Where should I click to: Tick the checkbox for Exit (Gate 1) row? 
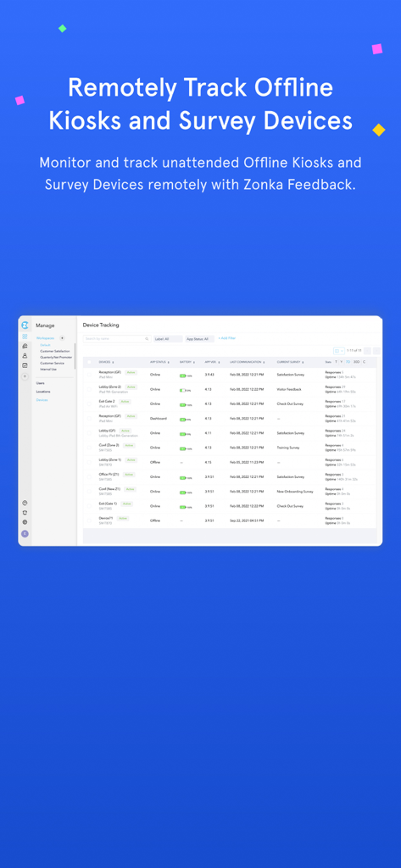click(x=90, y=506)
